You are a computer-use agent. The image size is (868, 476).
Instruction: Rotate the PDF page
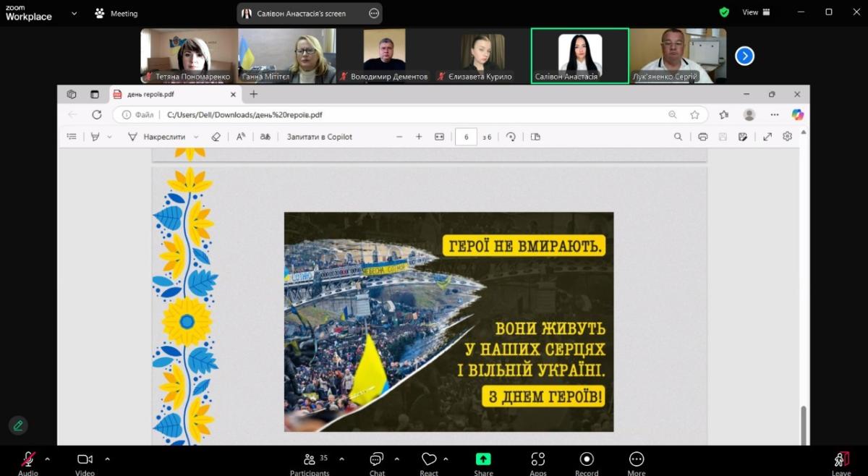point(511,137)
